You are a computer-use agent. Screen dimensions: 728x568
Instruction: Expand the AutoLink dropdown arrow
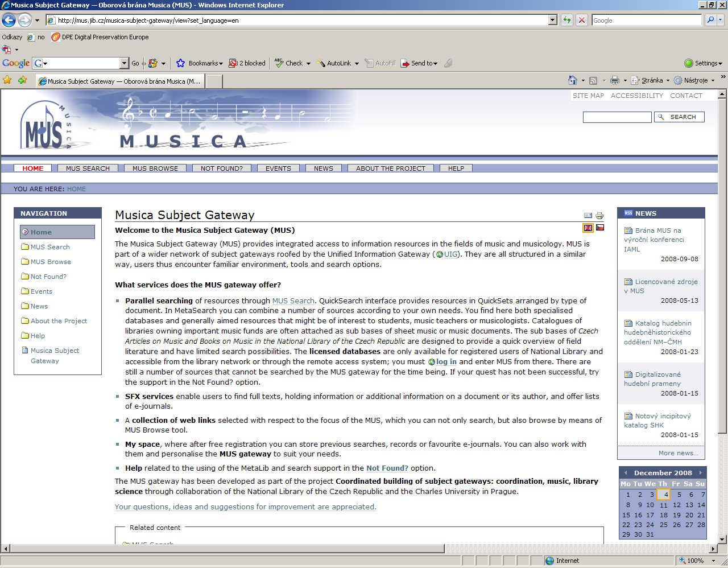357,63
